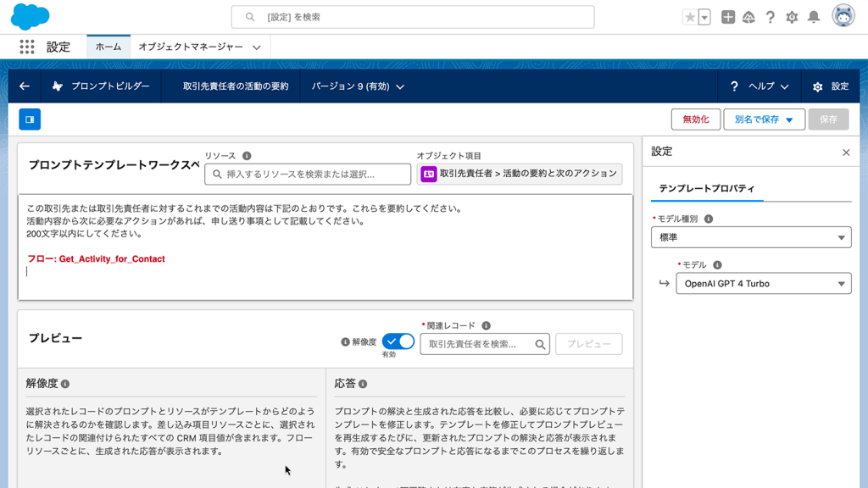Click the 無効化 button
The width and height of the screenshot is (868, 488).
click(695, 119)
